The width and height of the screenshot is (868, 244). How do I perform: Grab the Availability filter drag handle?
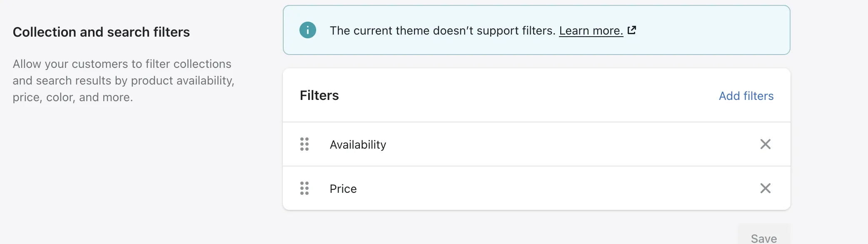(304, 144)
